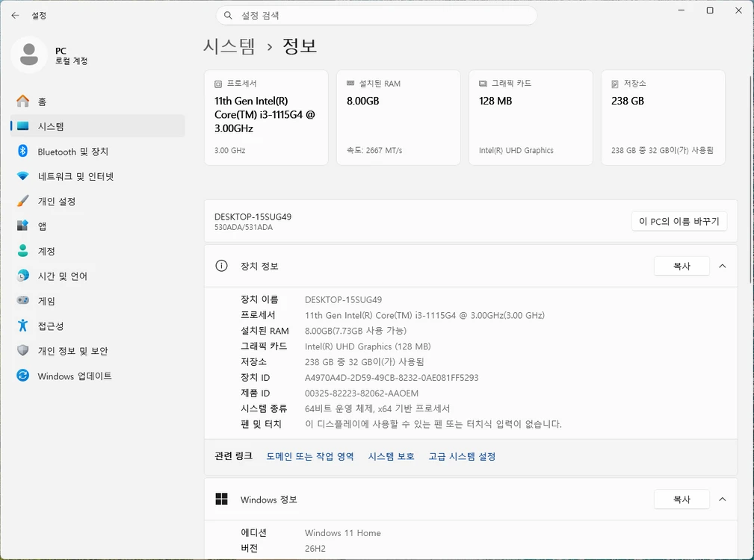Click the back arrow icon

[x=16, y=16]
